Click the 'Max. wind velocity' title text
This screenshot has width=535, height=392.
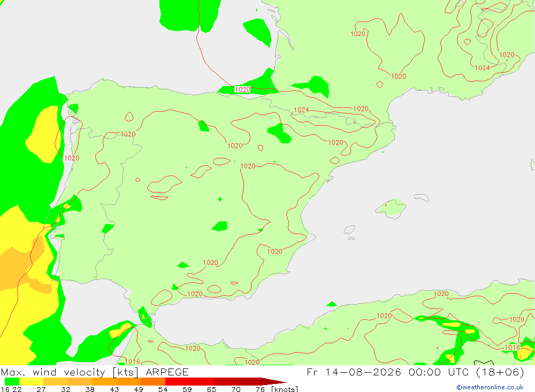coord(53,372)
